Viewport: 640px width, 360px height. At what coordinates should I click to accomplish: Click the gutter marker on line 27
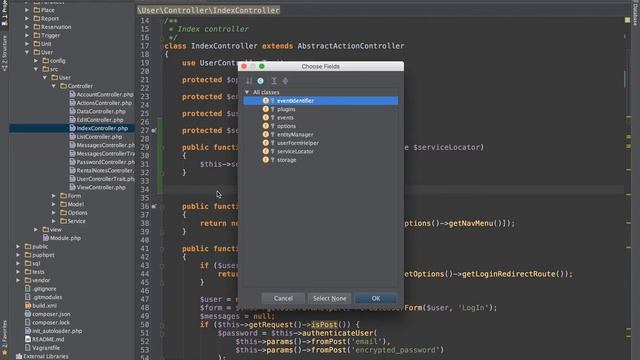point(154,131)
